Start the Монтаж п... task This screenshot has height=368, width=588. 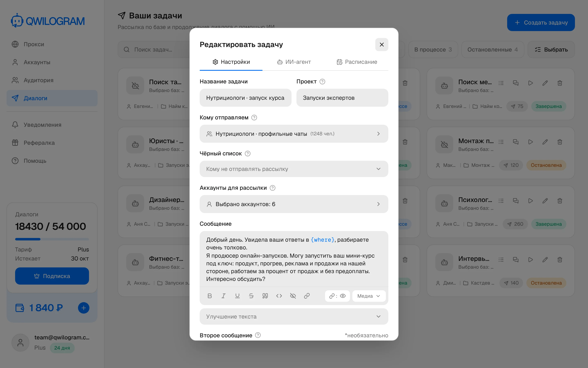click(530, 142)
